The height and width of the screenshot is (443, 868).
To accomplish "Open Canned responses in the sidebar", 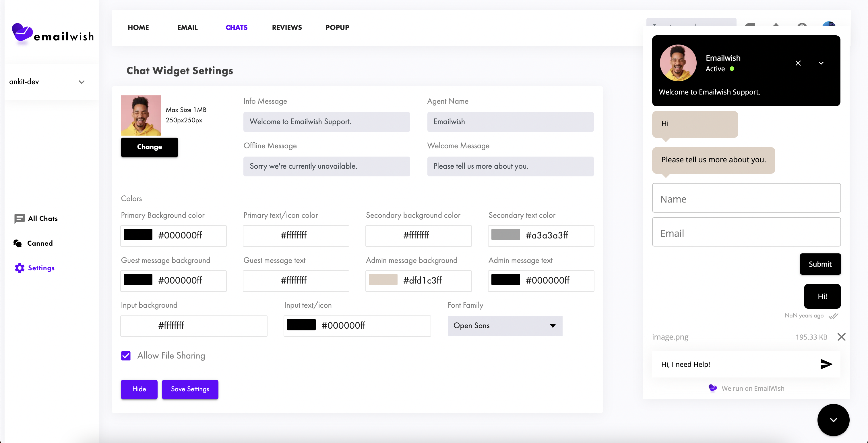I will pos(33,243).
